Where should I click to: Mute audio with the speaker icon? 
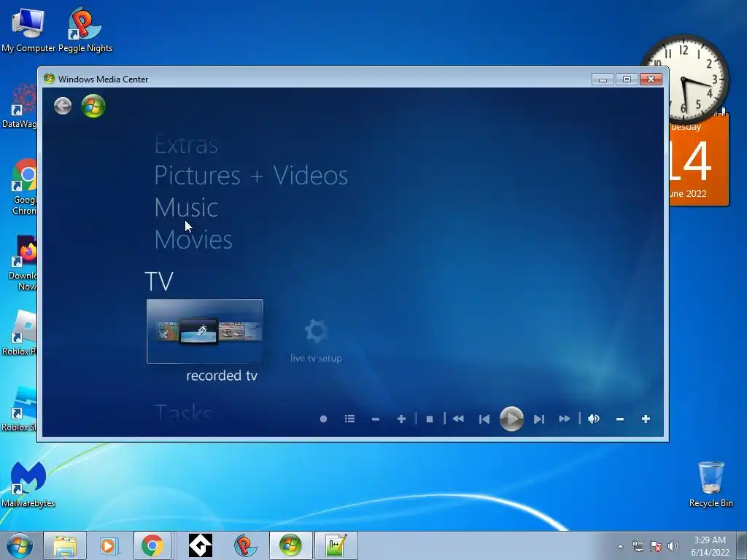[x=594, y=419]
